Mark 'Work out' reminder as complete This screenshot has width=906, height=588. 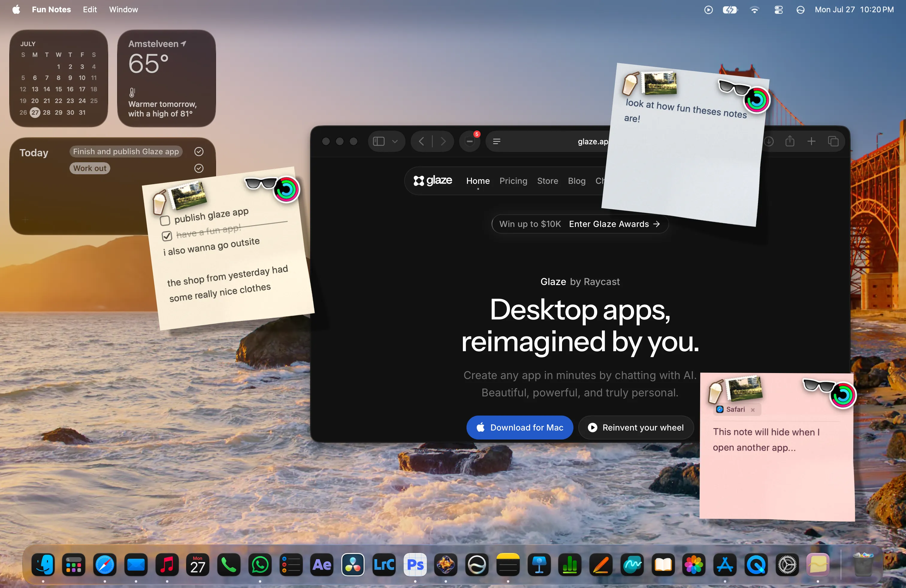199,168
